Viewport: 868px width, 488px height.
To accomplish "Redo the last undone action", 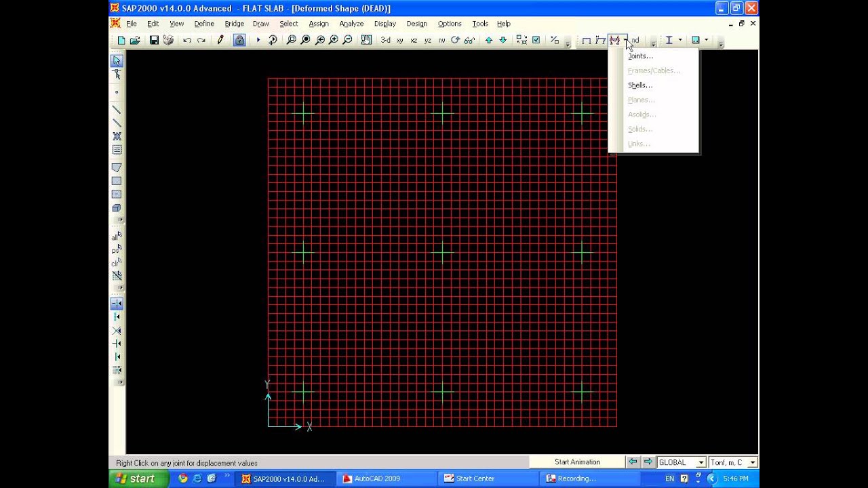I will point(201,41).
